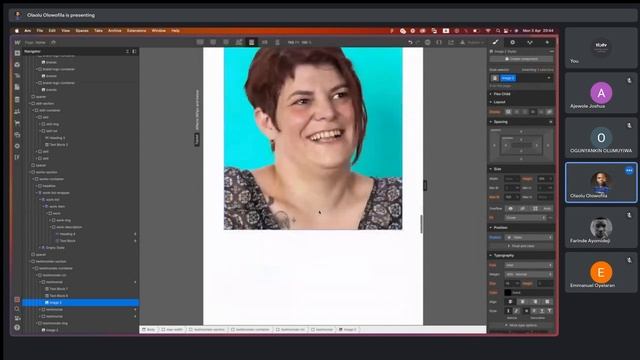640x360 pixels.
Task: Open the black typography color swatch
Action: pyautogui.click(x=508, y=292)
